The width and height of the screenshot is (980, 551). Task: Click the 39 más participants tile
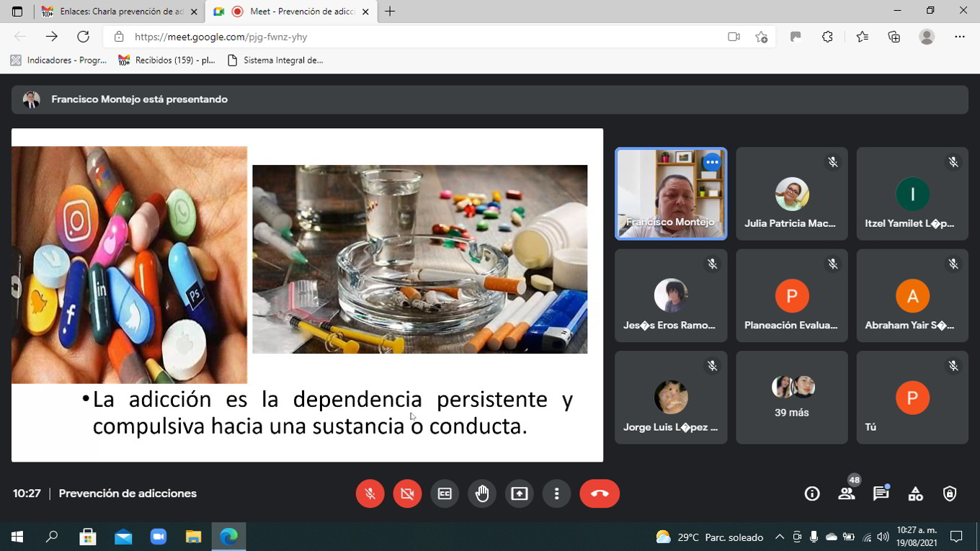point(791,398)
